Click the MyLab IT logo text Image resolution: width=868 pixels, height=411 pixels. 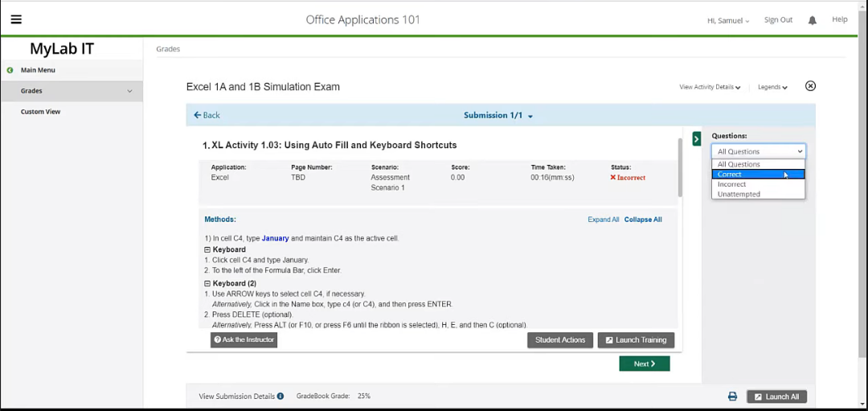point(62,49)
